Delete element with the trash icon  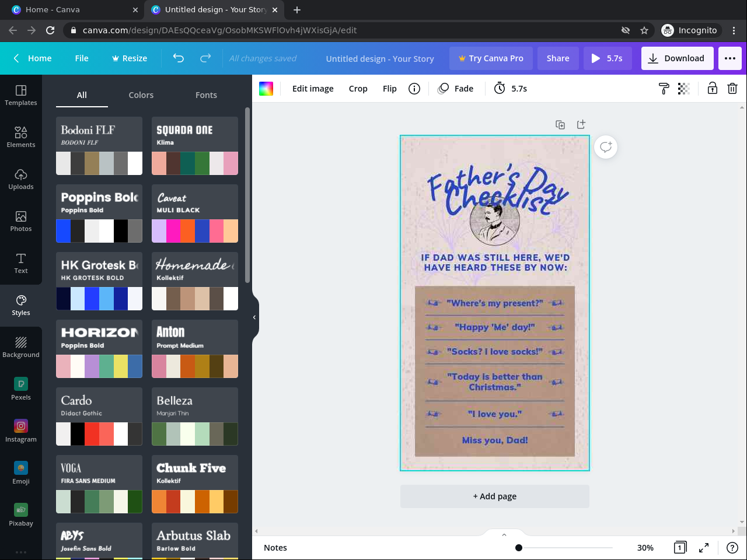point(732,89)
